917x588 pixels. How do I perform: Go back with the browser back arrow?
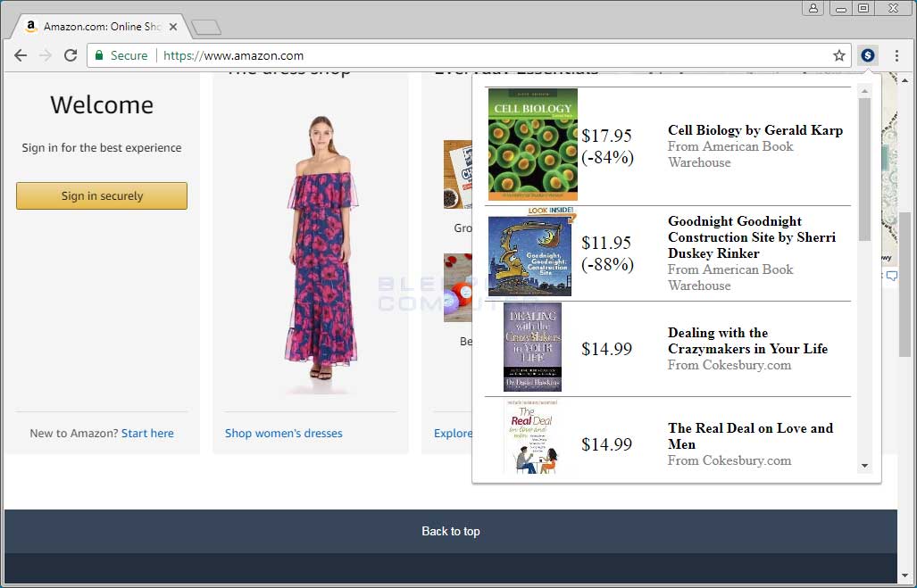[21, 55]
